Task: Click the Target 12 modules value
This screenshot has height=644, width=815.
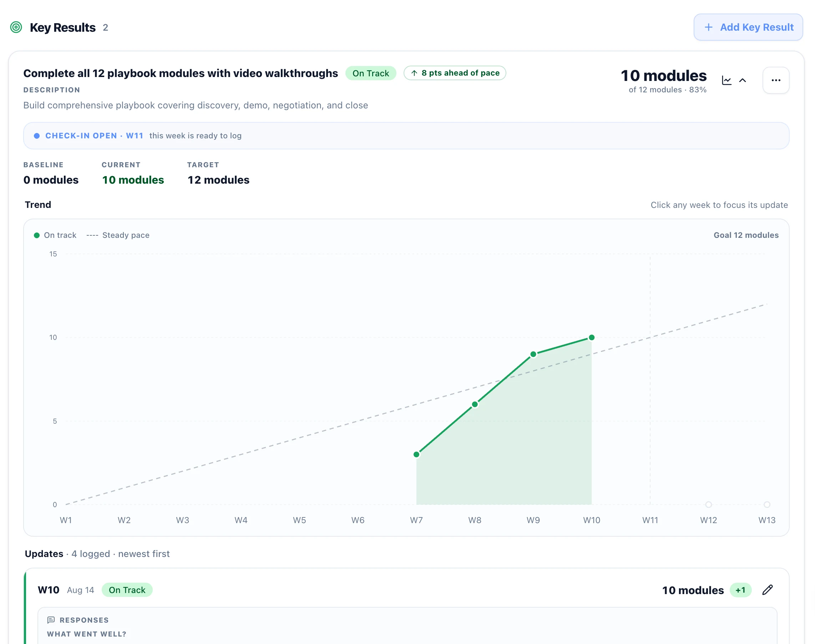Action: tap(218, 180)
